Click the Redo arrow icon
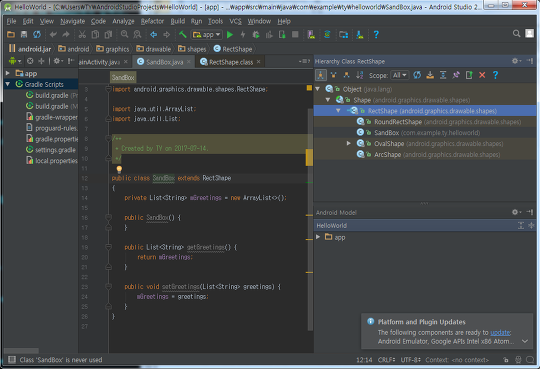This screenshot has width=540, height=369. pyautogui.click(x=66, y=34)
